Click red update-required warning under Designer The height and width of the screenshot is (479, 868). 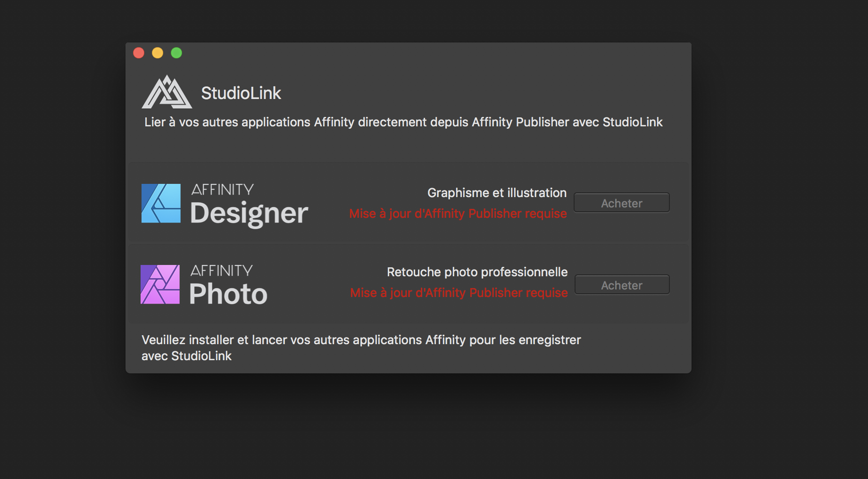click(458, 214)
